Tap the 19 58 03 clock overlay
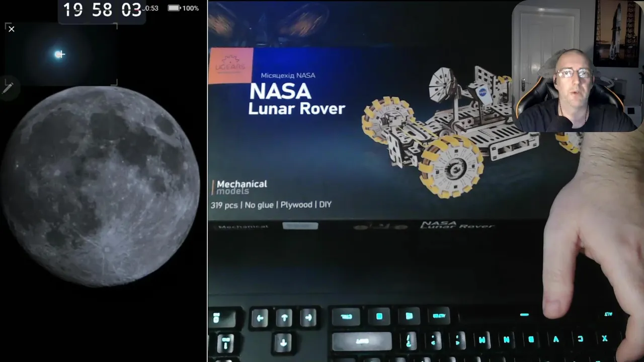Viewport: 644px width, 362px height. click(102, 10)
